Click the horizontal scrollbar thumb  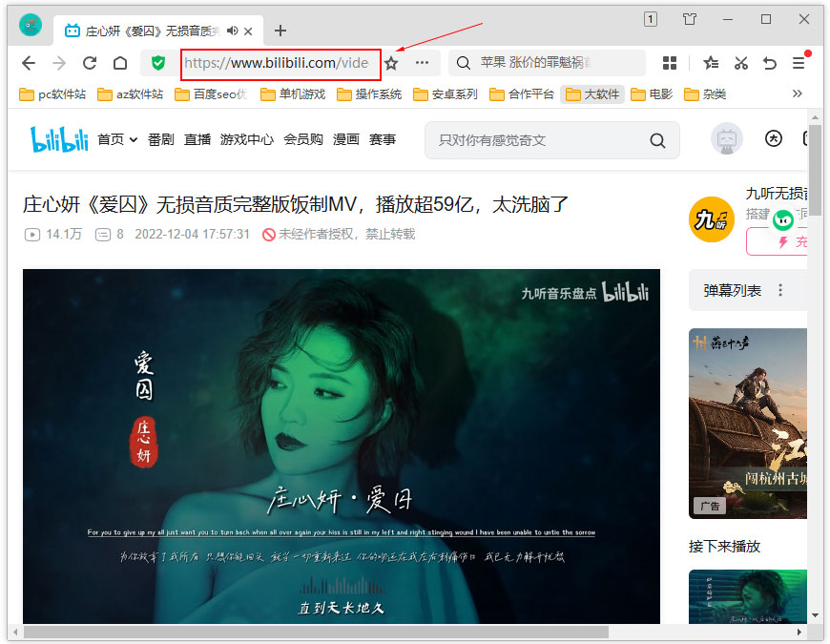[316, 632]
